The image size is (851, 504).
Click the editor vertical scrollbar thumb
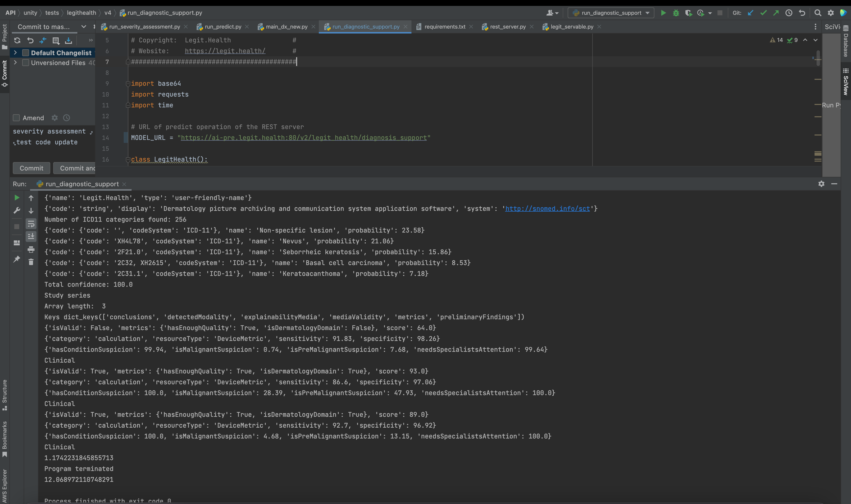pyautogui.click(x=818, y=58)
